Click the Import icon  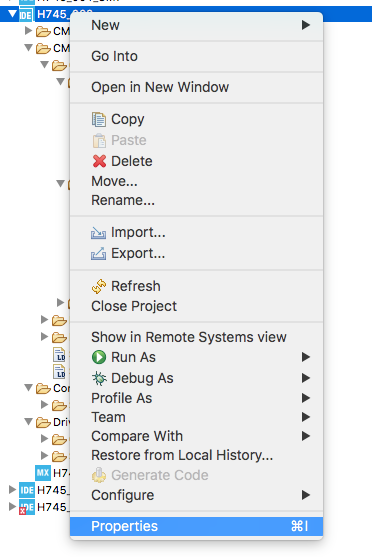98,233
